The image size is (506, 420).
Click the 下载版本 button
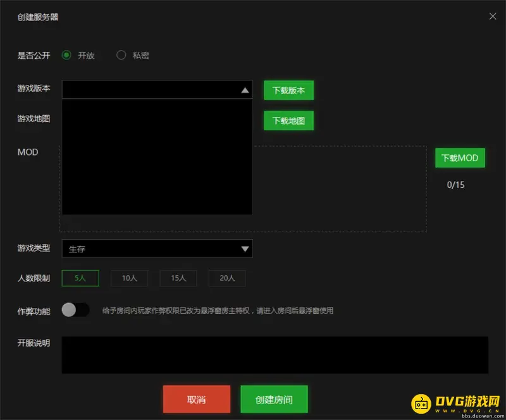tap(288, 90)
